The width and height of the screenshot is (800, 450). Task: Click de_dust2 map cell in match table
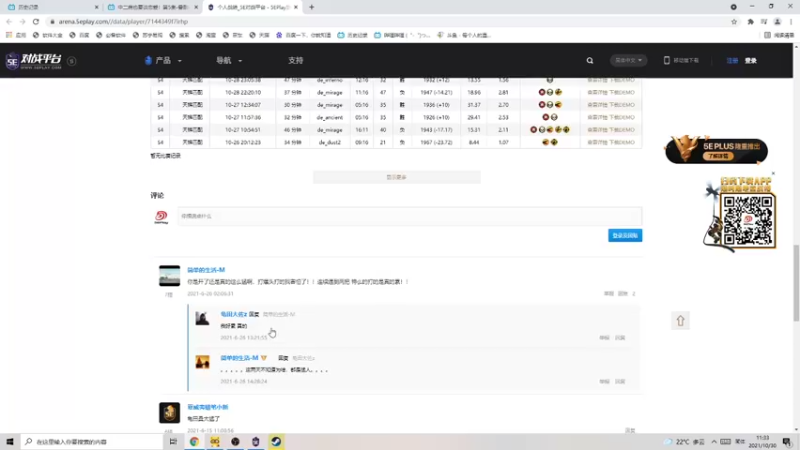pyautogui.click(x=329, y=142)
